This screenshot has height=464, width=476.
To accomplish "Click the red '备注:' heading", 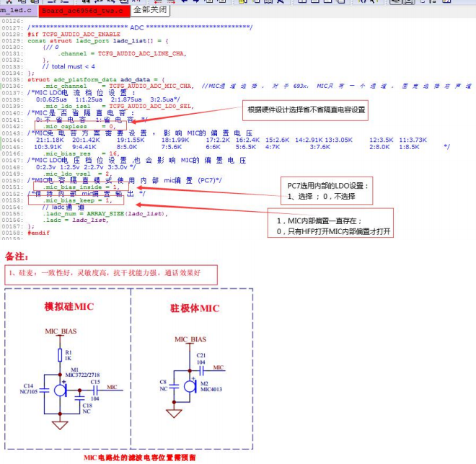I will (x=17, y=256).
